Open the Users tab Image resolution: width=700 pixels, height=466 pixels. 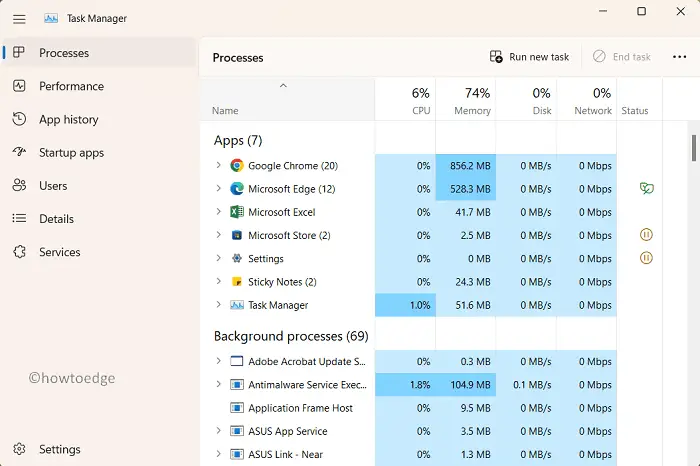(x=99, y=185)
